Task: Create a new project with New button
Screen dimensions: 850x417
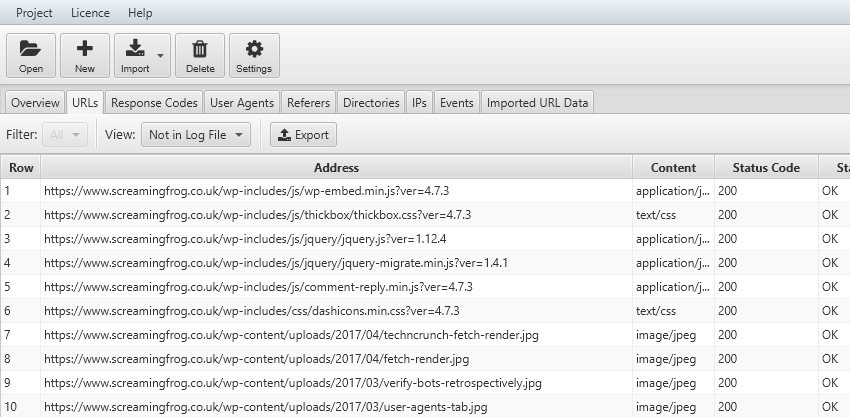Action: click(x=85, y=54)
